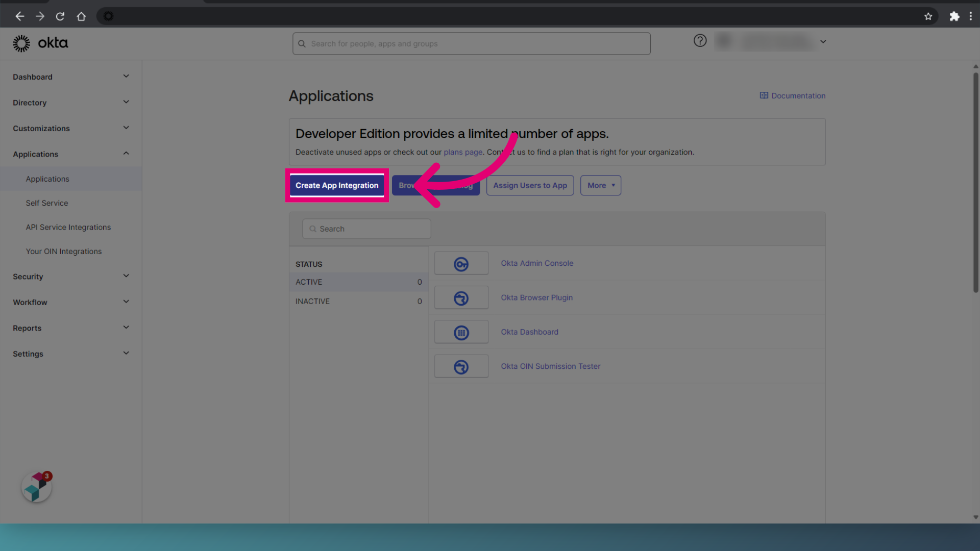Follow the plans page link
The width and height of the screenshot is (980, 551).
click(463, 152)
